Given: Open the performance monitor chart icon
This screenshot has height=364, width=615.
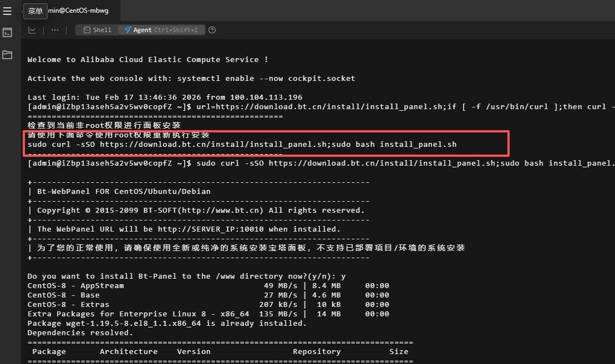Looking at the screenshot, I should coord(33,30).
